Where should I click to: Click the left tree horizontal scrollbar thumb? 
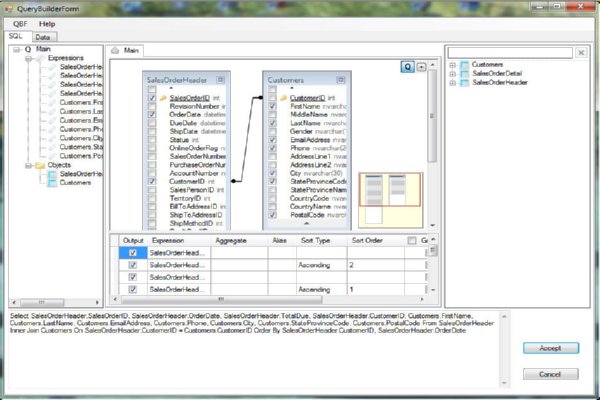point(42,302)
